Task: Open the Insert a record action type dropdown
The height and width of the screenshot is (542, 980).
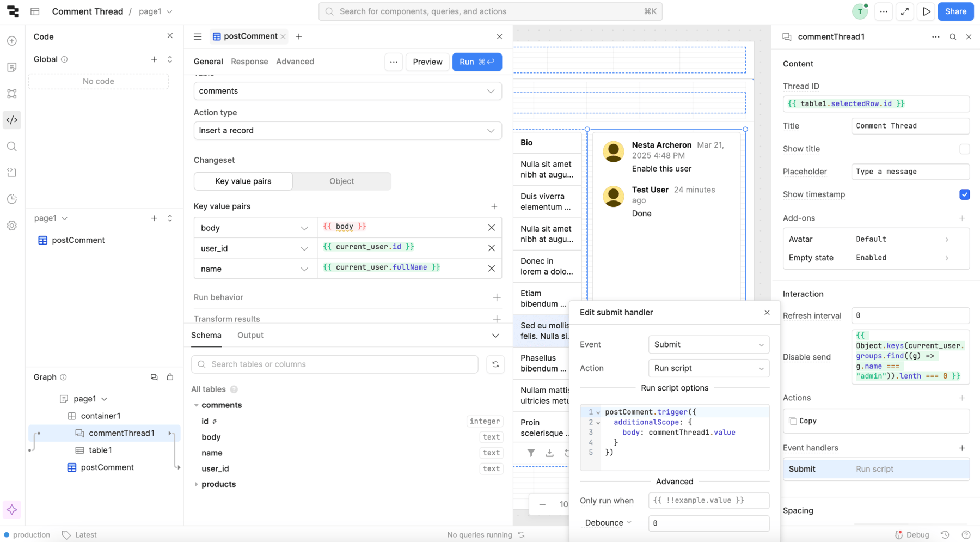Action: (x=348, y=131)
